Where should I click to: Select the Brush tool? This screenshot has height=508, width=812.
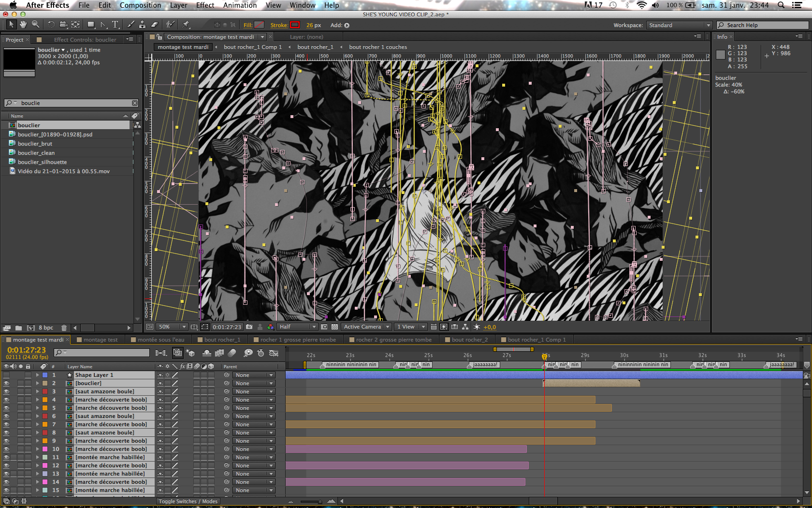tap(130, 24)
